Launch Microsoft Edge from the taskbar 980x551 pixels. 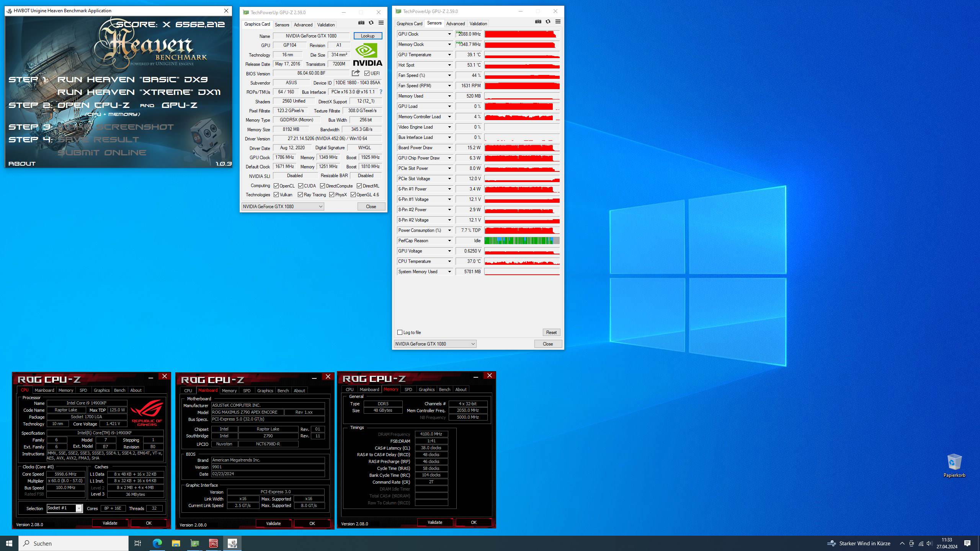pos(157,543)
